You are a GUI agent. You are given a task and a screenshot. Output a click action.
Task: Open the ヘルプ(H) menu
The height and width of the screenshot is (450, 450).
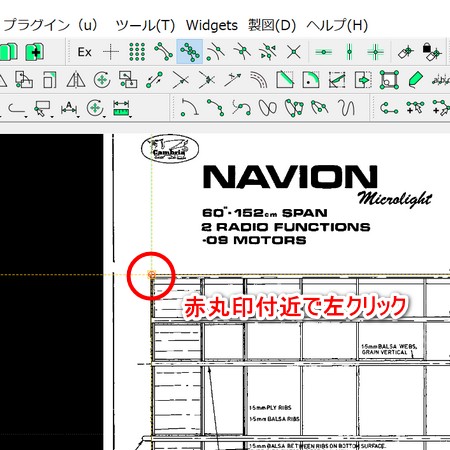click(337, 25)
